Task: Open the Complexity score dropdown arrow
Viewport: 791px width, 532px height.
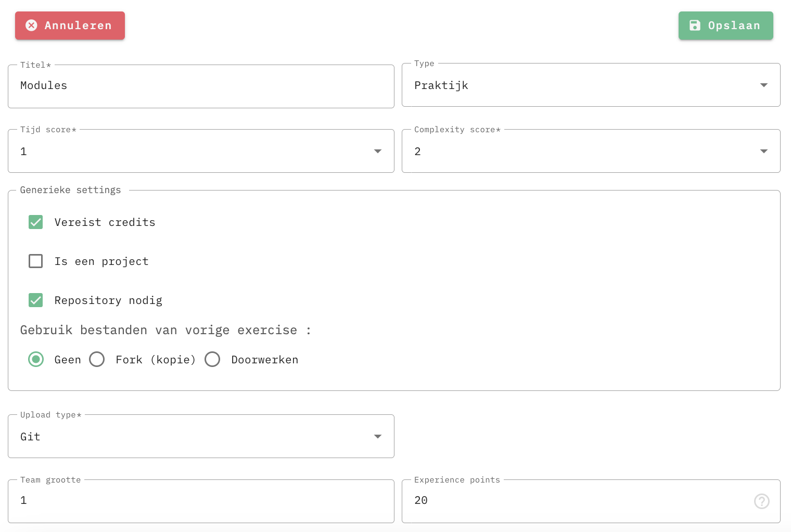Action: click(763, 151)
